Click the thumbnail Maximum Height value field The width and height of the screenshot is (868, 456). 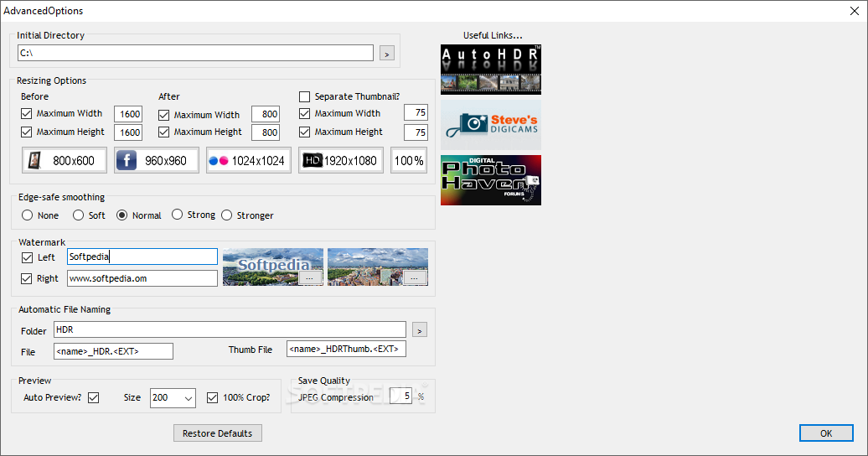[416, 132]
